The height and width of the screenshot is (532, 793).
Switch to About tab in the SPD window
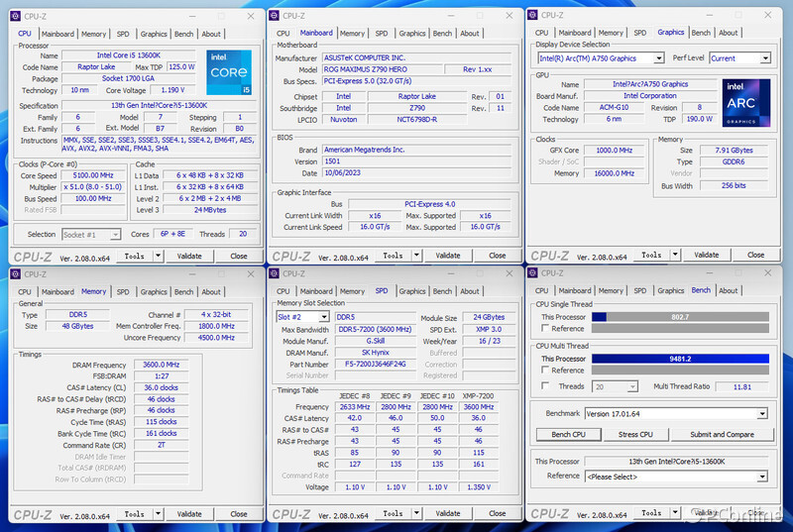click(x=469, y=291)
